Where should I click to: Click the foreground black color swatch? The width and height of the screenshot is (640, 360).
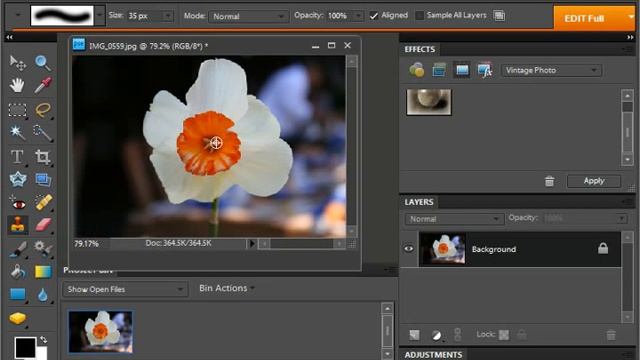[x=25, y=347]
